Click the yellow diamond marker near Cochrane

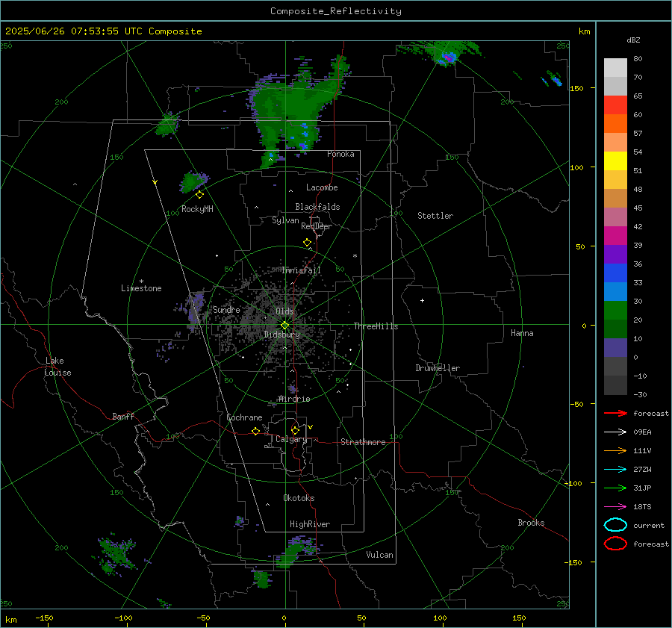(x=255, y=432)
